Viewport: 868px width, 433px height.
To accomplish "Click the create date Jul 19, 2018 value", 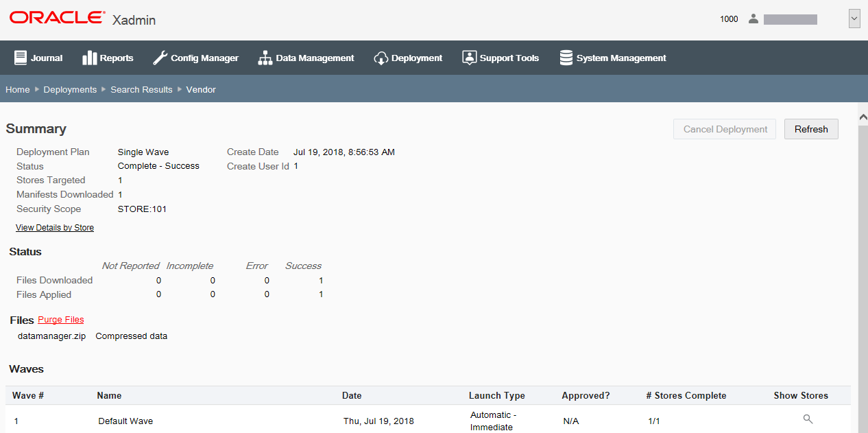I will click(344, 152).
